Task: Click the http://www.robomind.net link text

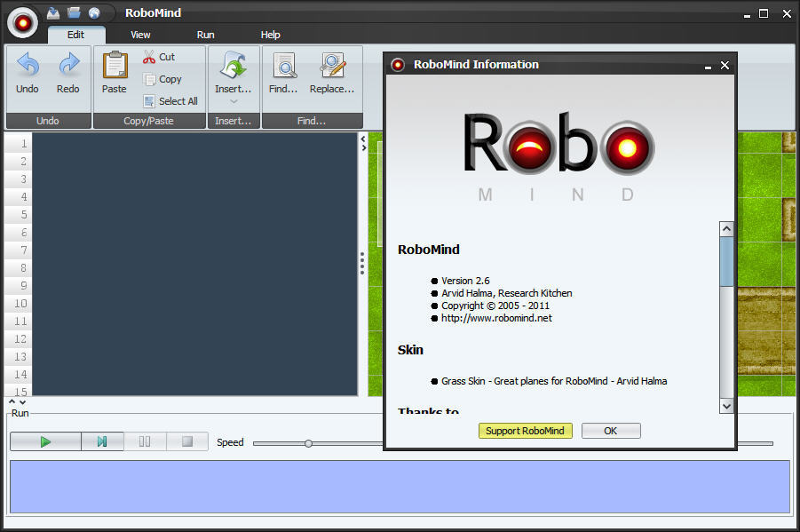Action: click(496, 318)
